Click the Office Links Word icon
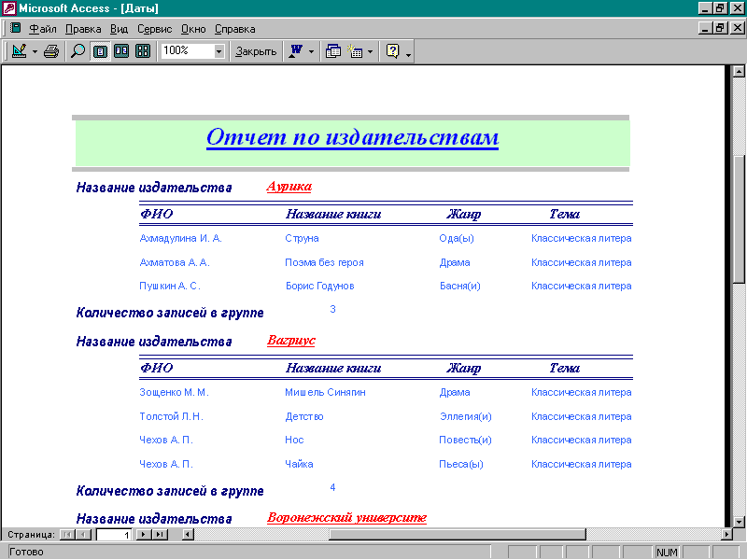The width and height of the screenshot is (747, 560). 295,51
